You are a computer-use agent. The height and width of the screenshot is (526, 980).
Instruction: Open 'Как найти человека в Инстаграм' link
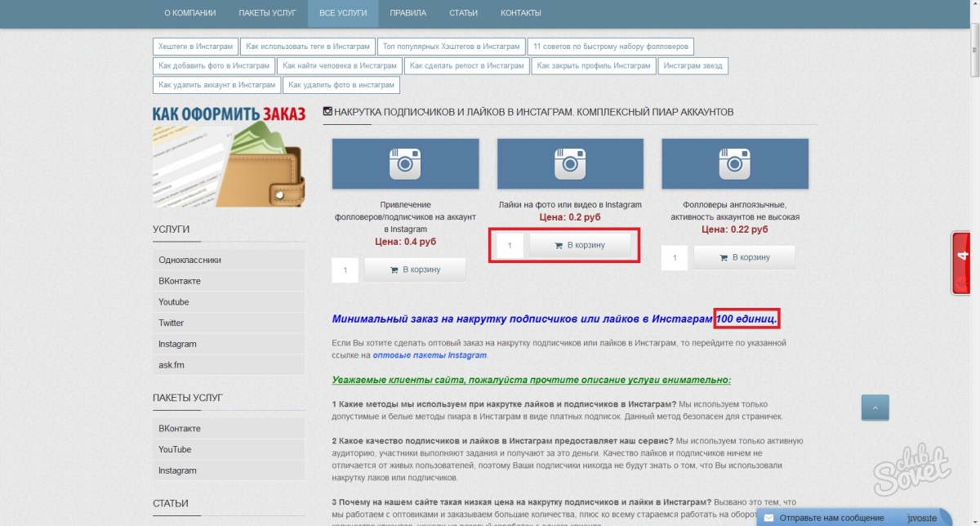click(340, 65)
